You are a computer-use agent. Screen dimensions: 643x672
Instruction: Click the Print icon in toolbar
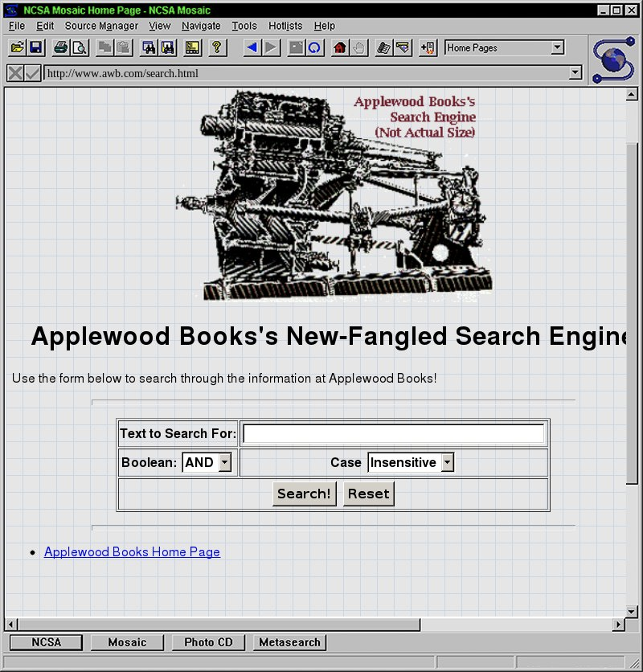[61, 48]
